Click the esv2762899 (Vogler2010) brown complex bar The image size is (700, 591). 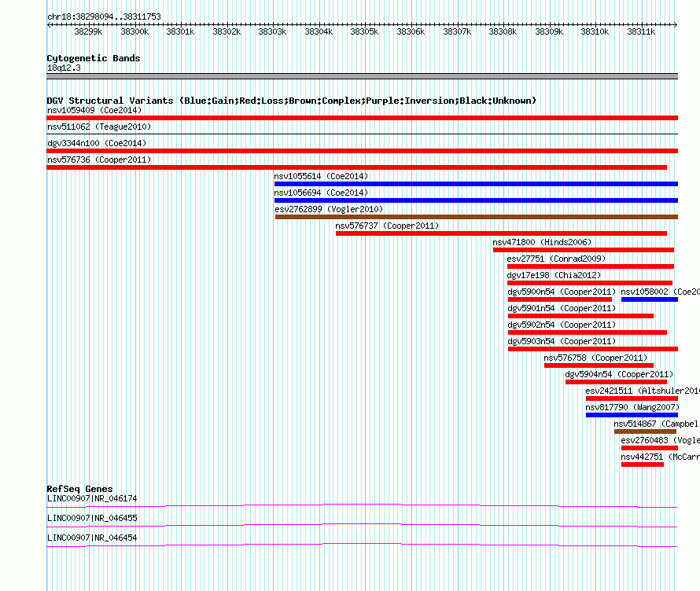[477, 217]
